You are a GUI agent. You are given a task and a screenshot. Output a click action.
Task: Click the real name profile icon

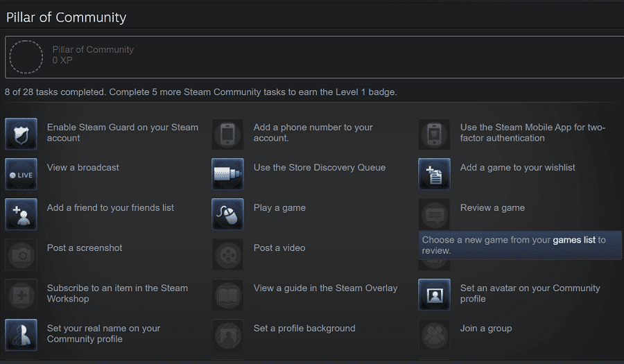21,335
